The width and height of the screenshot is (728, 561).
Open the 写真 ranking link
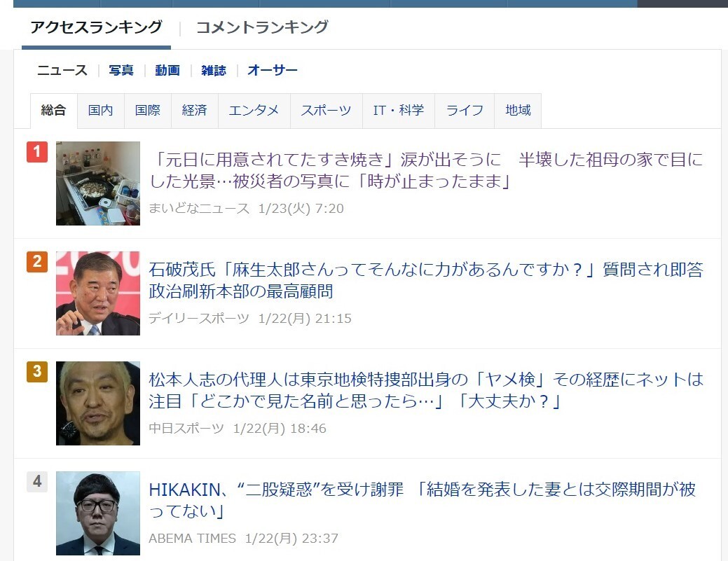pyautogui.click(x=121, y=70)
